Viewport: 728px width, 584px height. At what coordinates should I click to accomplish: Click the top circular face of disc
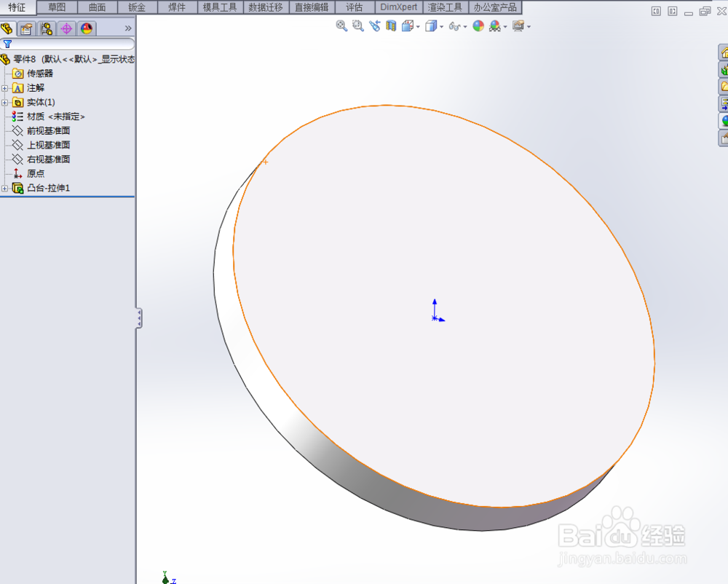coord(443,307)
